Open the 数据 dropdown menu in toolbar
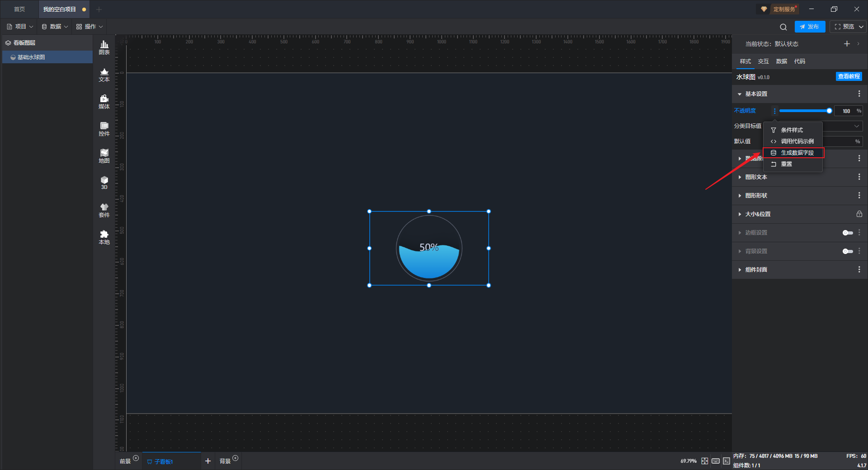Viewport: 868px width, 470px height. click(55, 27)
